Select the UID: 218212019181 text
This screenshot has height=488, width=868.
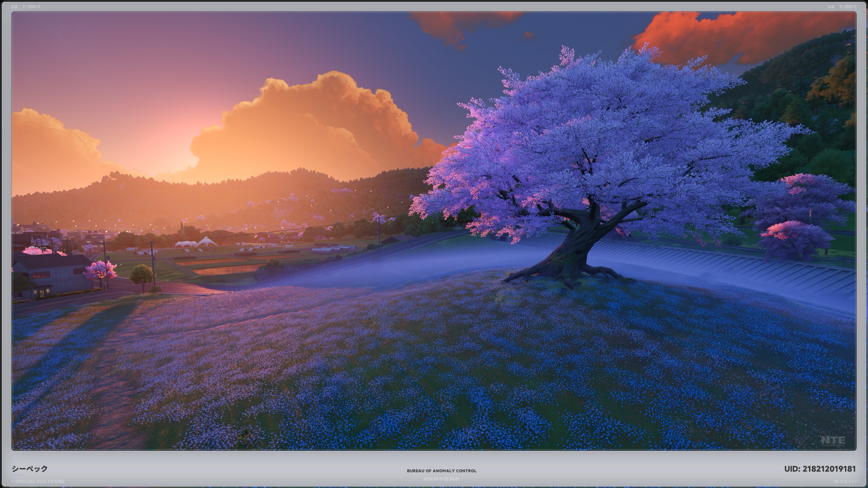[x=819, y=469]
